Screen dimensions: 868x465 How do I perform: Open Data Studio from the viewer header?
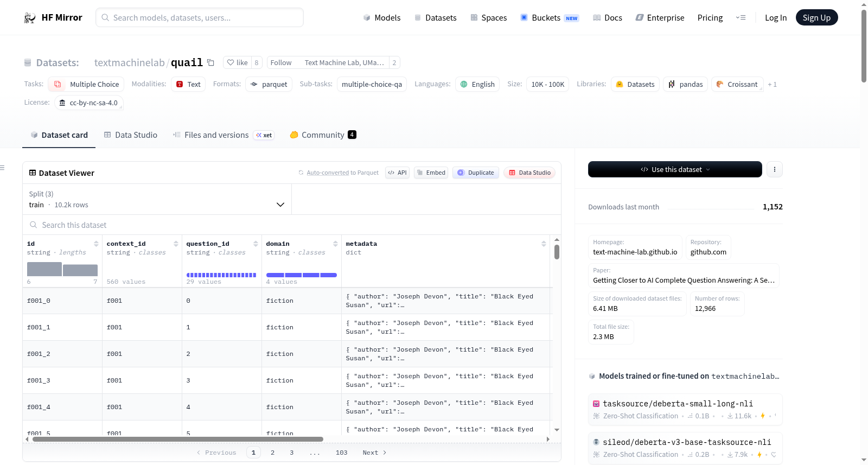pos(529,173)
